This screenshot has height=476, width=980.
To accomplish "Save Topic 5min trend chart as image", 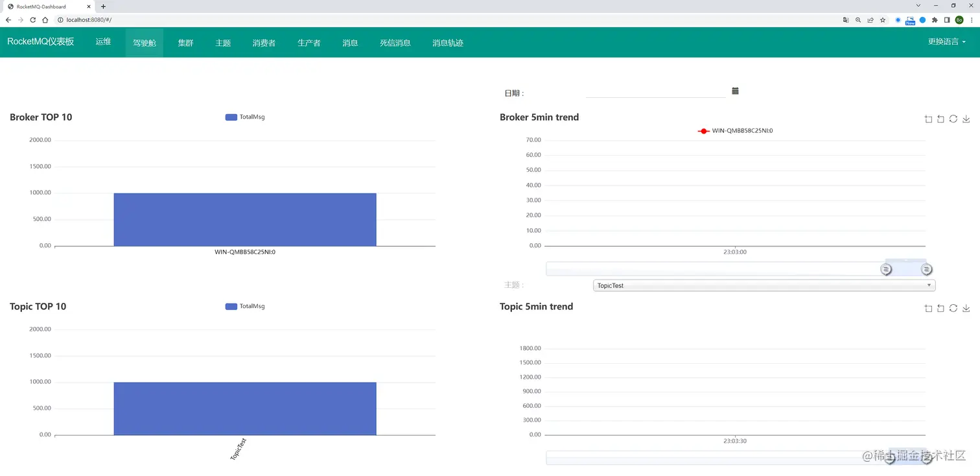I will pos(966,308).
